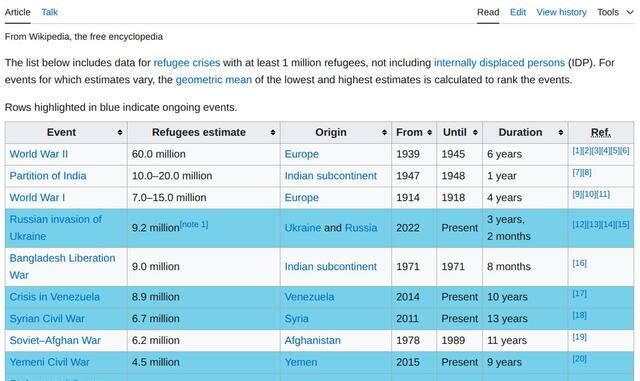This screenshot has height=381, width=640.
Task: Click the Afghanistan origin link
Action: pos(313,340)
